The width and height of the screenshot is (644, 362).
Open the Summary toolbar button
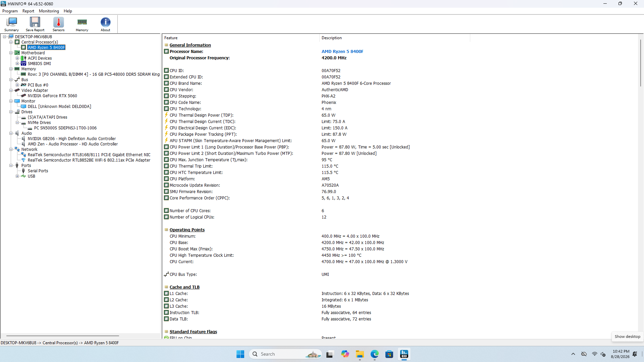point(11,24)
